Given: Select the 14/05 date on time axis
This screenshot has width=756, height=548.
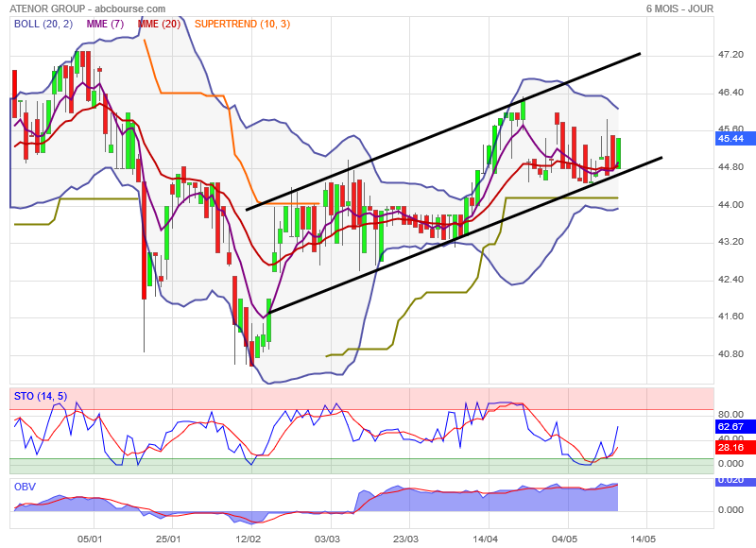Looking at the screenshot, I should click(644, 539).
